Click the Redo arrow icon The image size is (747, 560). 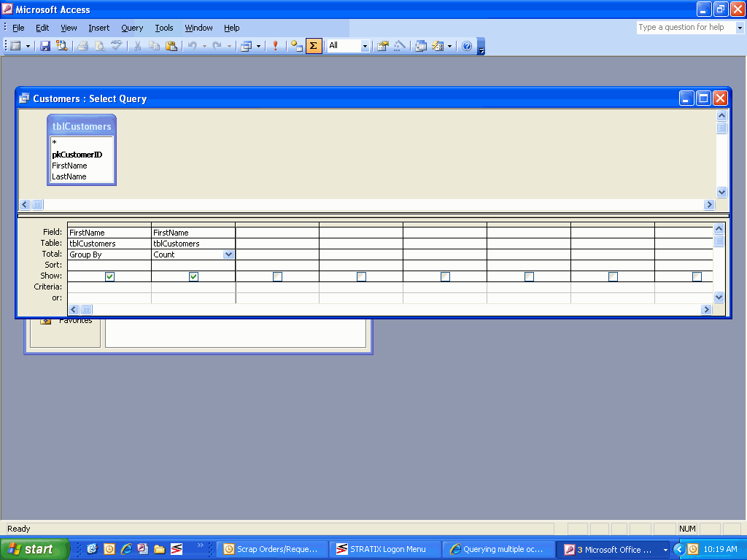point(217,46)
